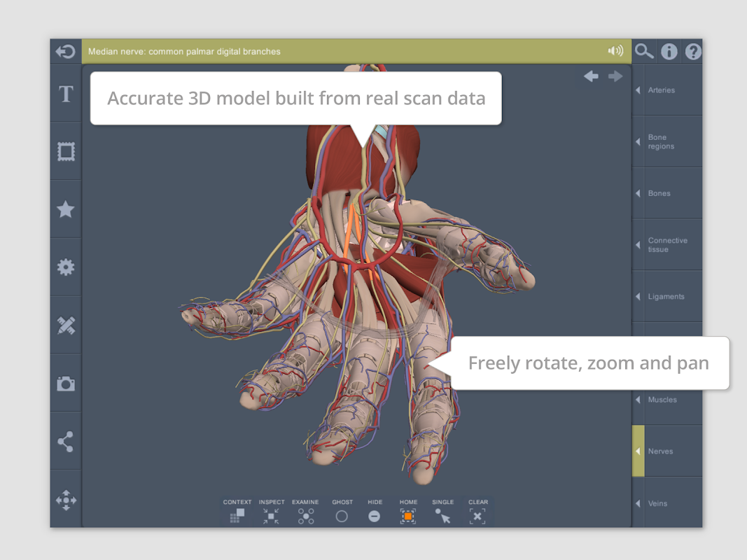Viewport: 747px width, 560px height.
Task: Click the share icon in sidebar
Action: pos(66,442)
